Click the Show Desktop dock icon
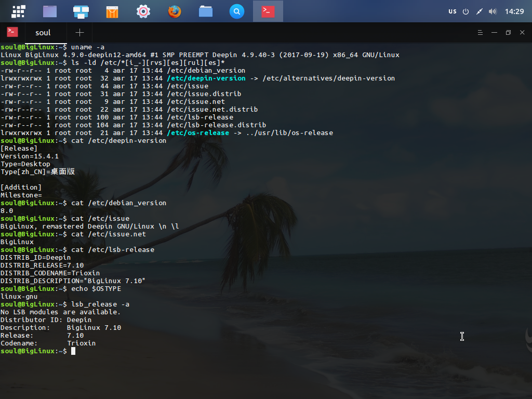 (50, 11)
